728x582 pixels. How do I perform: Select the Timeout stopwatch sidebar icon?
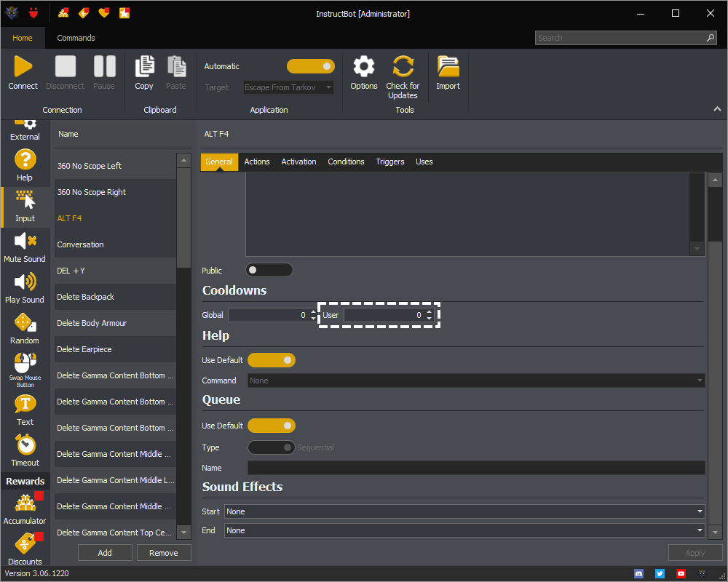pyautogui.click(x=25, y=445)
